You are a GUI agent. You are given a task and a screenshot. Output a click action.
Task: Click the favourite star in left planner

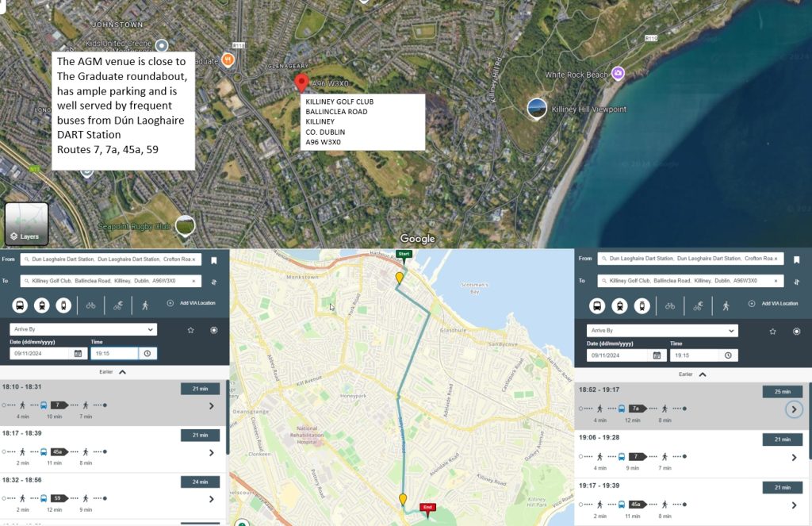pos(190,330)
